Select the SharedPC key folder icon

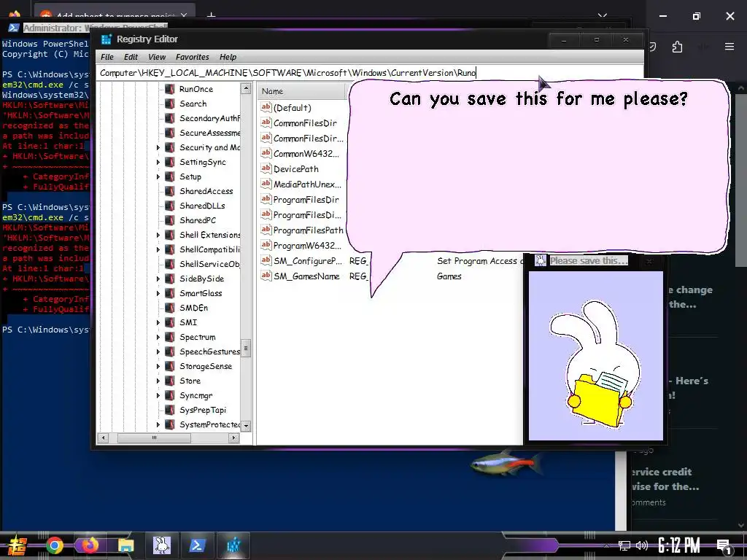(169, 220)
